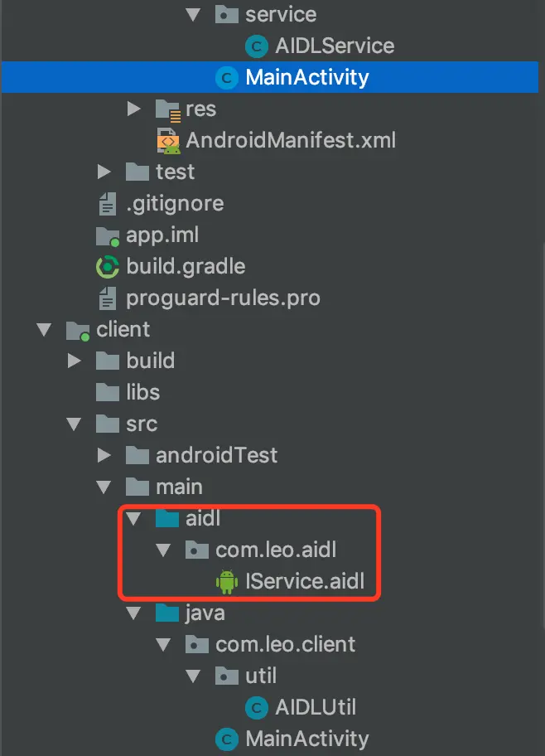Click the app.iml file icon
This screenshot has width=545, height=756.
coord(109,235)
